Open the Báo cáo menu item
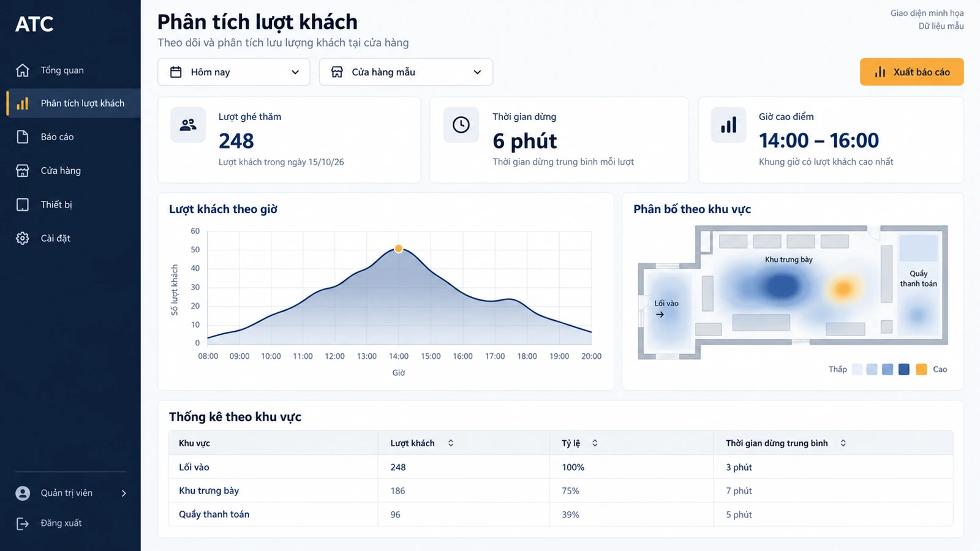This screenshot has height=551, width=980. pyautogui.click(x=70, y=137)
